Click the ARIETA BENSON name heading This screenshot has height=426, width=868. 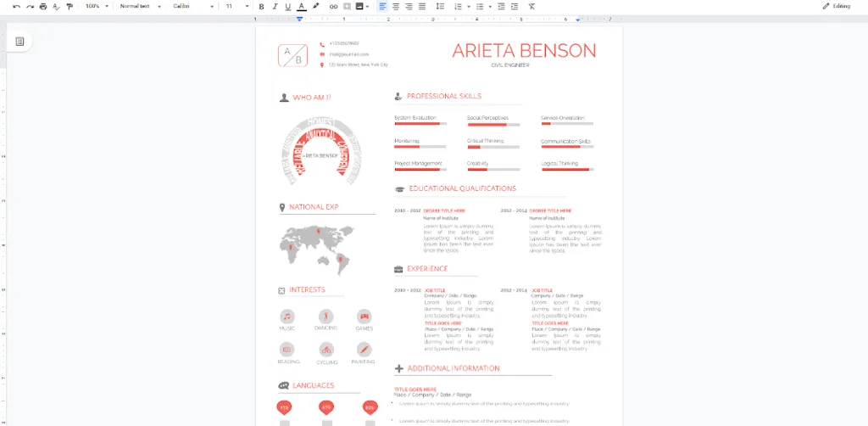[x=524, y=50]
